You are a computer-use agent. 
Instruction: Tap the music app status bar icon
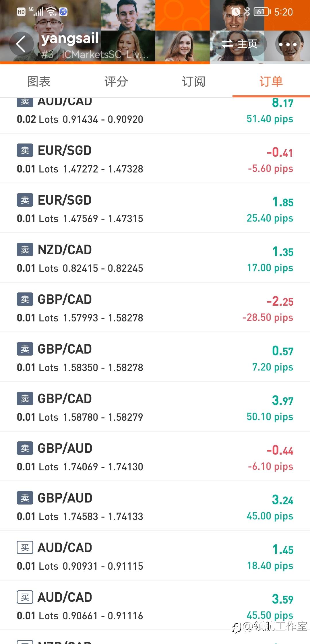[63, 12]
